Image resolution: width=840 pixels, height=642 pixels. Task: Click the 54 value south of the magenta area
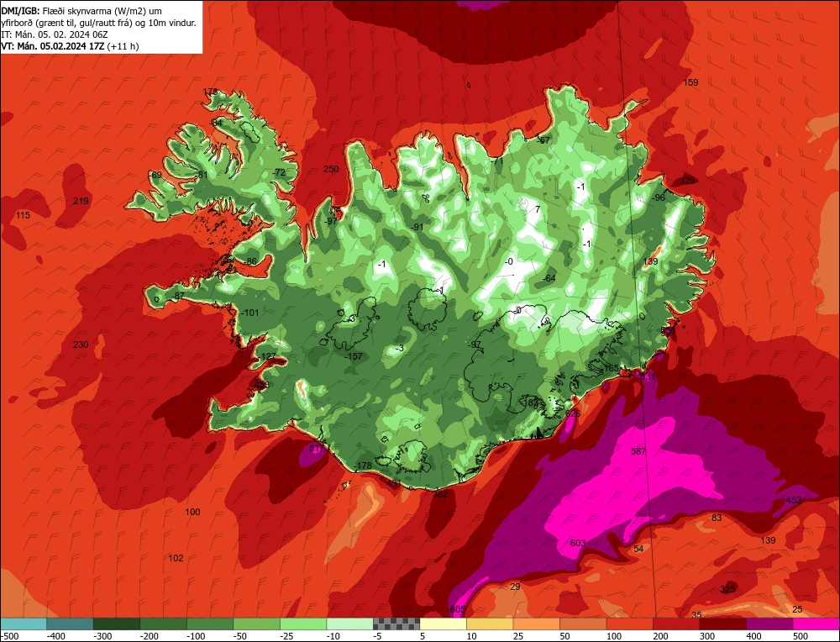point(638,549)
